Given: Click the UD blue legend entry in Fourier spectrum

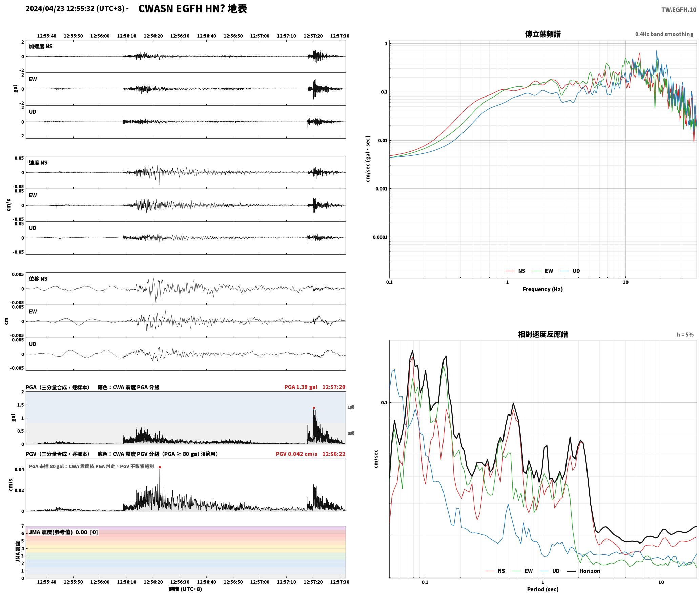Looking at the screenshot, I should point(570,271).
